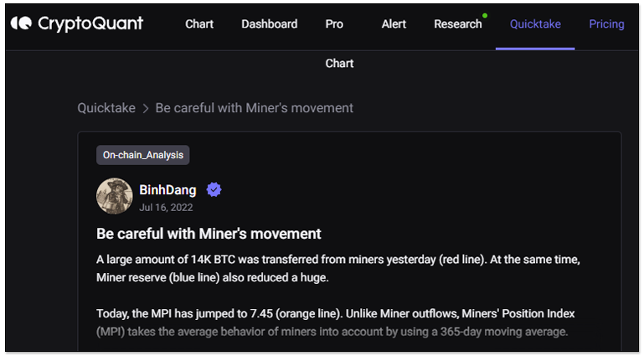
Task: Open BinhDang's profile avatar
Action: coord(115,196)
